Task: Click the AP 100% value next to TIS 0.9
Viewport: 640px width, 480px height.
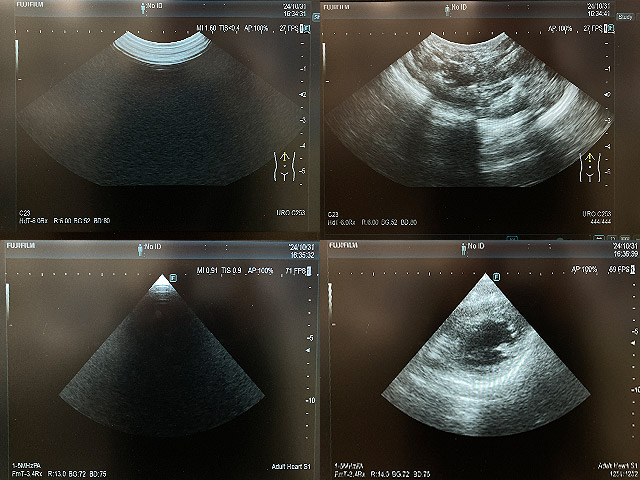Action: (260, 270)
